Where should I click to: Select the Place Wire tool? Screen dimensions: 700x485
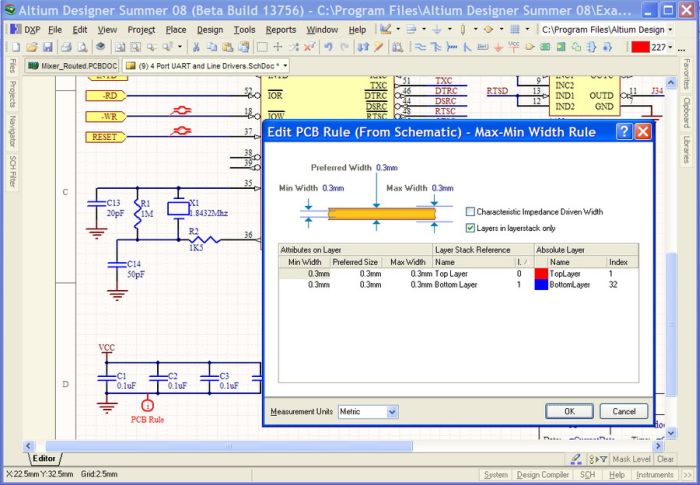coord(420,47)
